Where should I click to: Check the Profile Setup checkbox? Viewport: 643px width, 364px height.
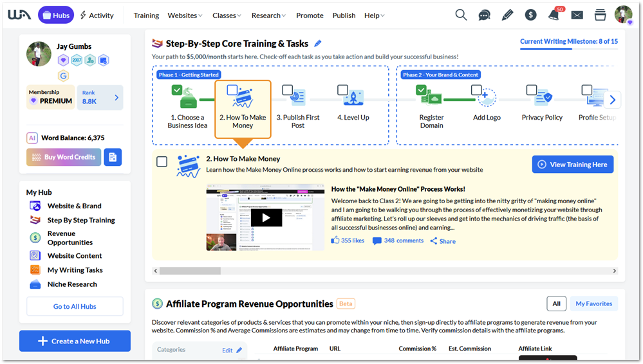(x=587, y=90)
